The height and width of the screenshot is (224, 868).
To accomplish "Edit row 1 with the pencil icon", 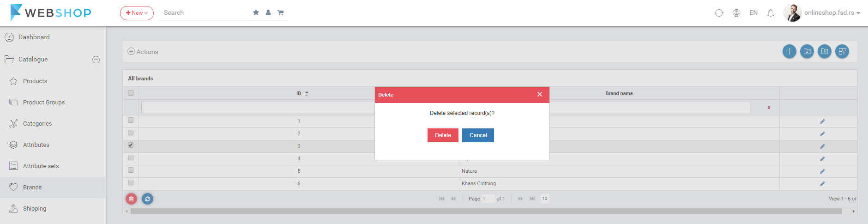I will [822, 121].
